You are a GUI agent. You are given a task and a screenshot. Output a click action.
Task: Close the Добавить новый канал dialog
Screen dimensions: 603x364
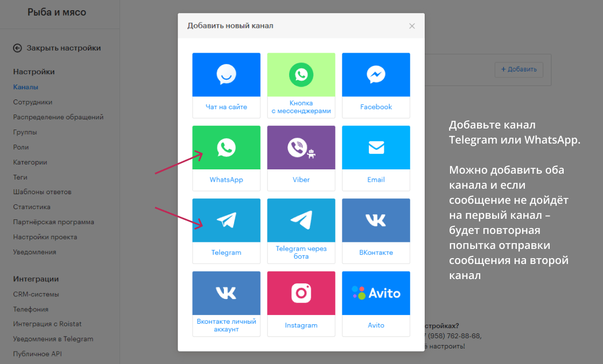(x=412, y=26)
